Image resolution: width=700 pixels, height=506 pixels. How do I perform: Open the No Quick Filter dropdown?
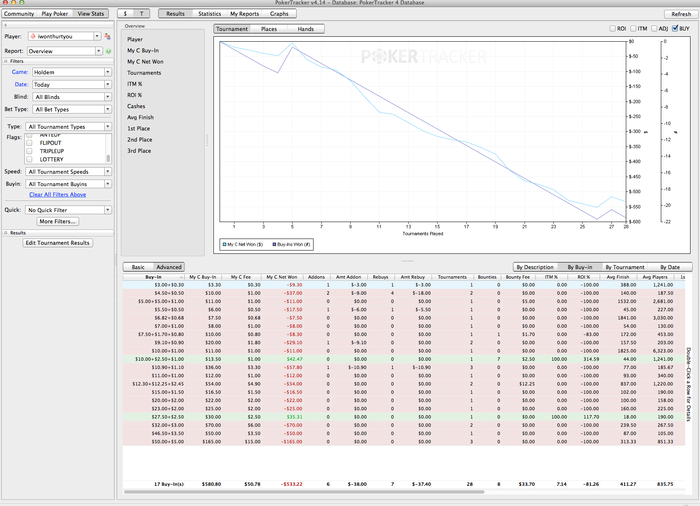(x=68, y=210)
